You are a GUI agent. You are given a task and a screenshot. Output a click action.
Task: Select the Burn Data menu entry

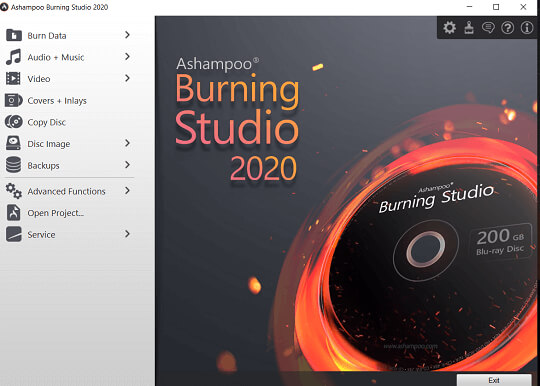(69, 35)
